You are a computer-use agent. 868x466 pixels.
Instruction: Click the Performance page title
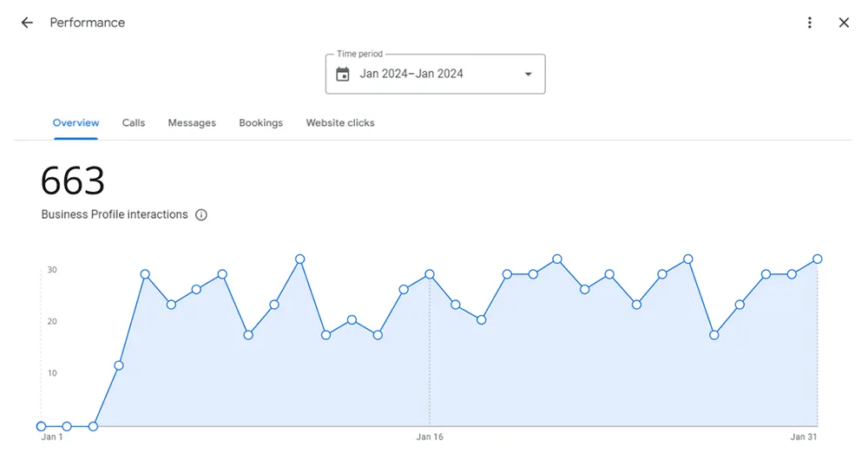tap(88, 23)
